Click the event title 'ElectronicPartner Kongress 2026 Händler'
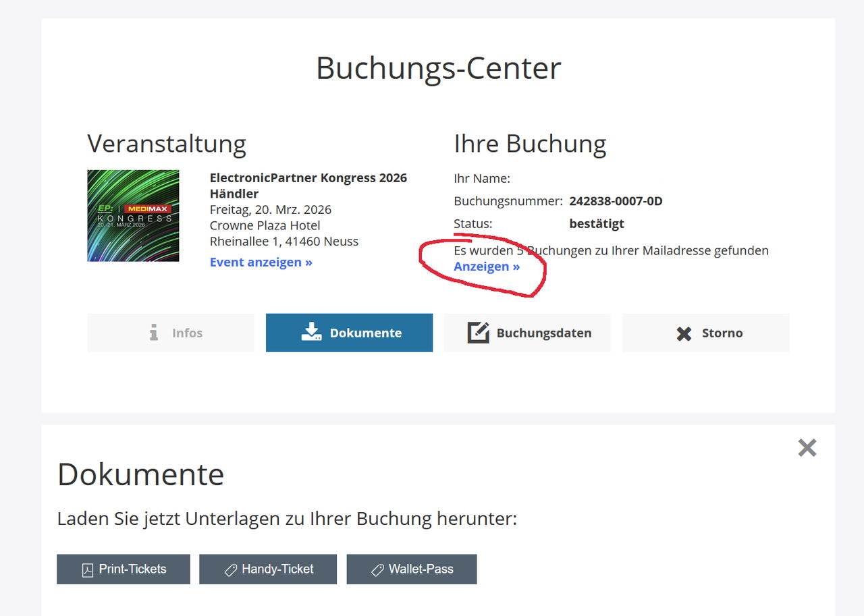 [308, 186]
